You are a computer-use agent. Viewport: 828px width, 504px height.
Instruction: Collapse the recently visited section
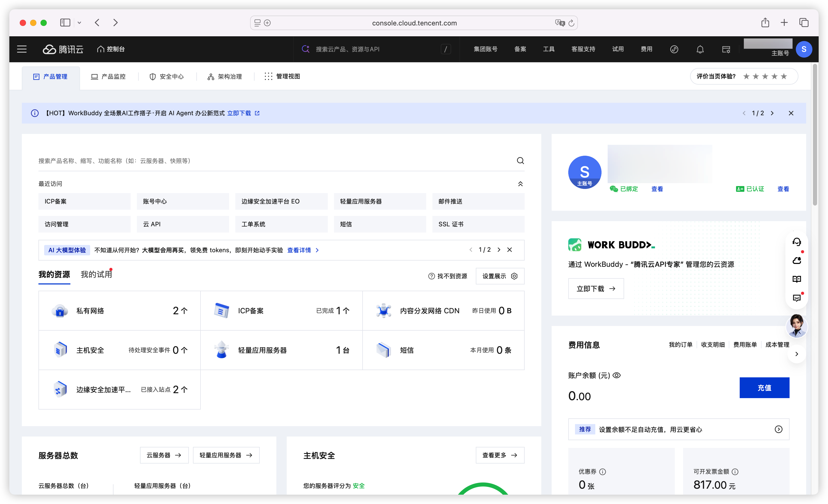pos(520,184)
